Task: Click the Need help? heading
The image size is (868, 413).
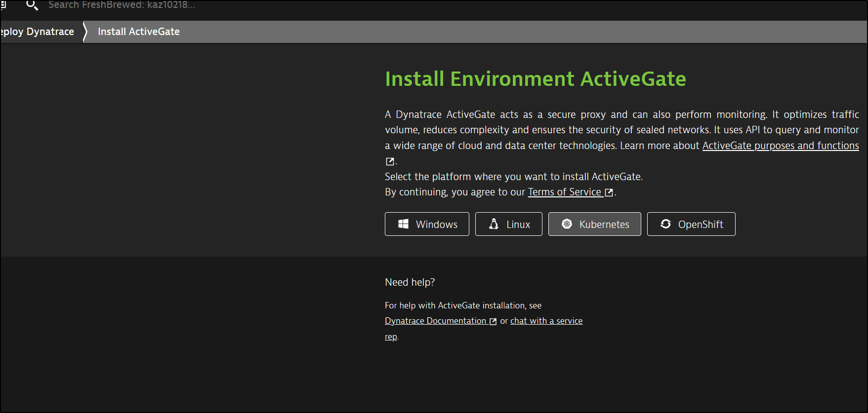Action: 410,282
